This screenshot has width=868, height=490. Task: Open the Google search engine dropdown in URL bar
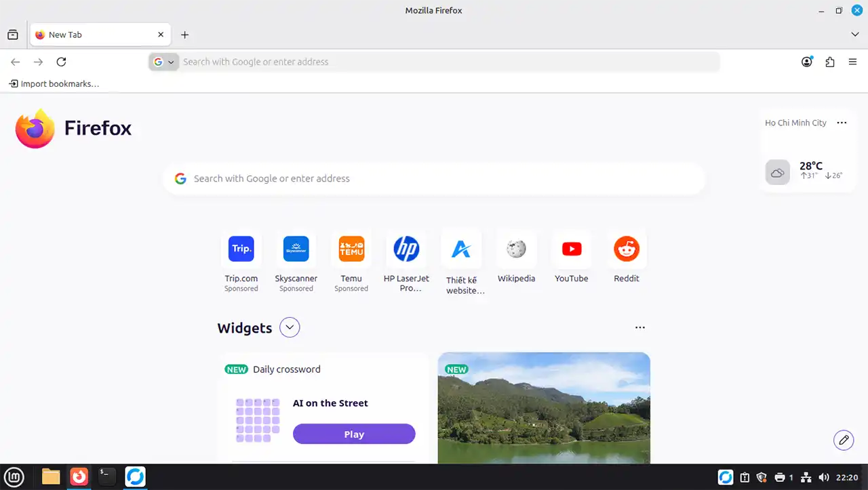coord(164,62)
